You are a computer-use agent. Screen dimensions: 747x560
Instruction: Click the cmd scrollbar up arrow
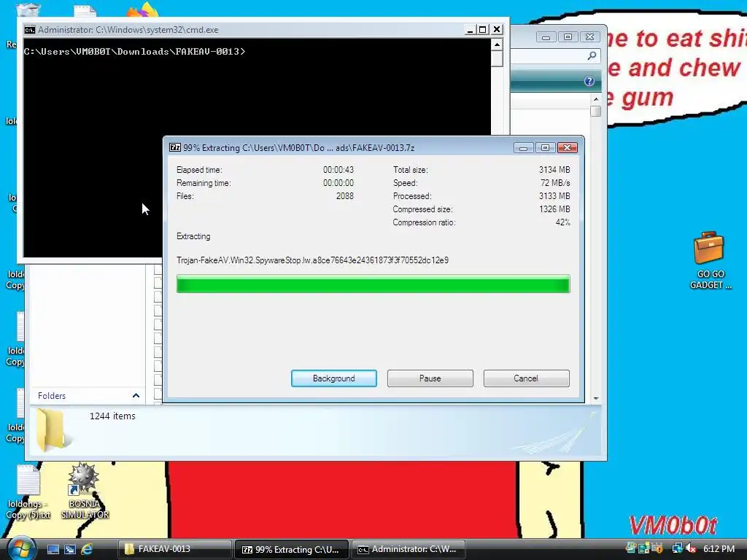coord(497,44)
